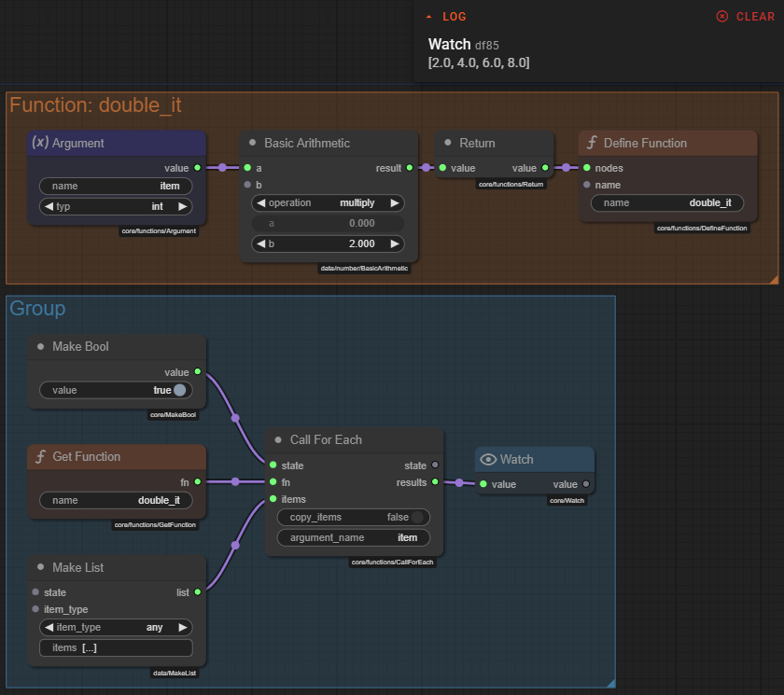The width and height of the screenshot is (784, 695).
Task: Click the Make Bool node status dot
Action: (x=40, y=346)
